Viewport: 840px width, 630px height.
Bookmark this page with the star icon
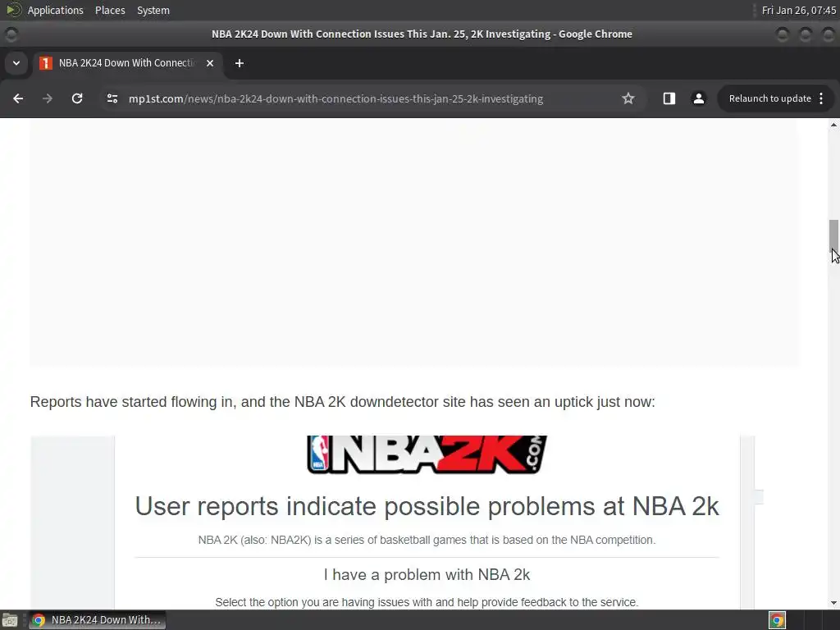[x=628, y=98]
